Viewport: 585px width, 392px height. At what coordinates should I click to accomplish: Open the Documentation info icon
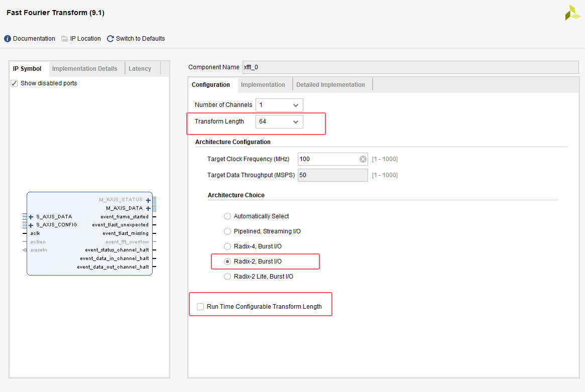point(8,39)
